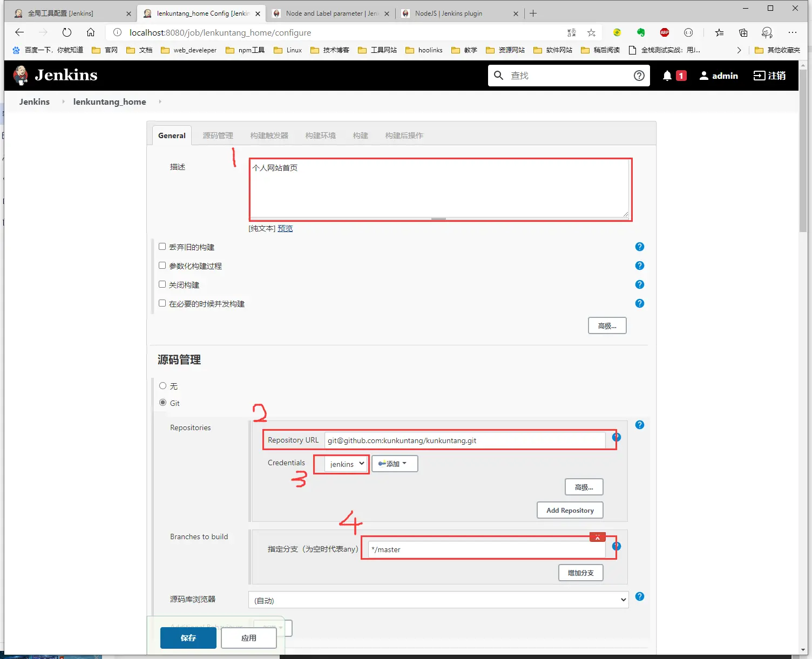This screenshot has height=659, width=812.
Task: Open the round sync extension icon
Action: point(688,32)
